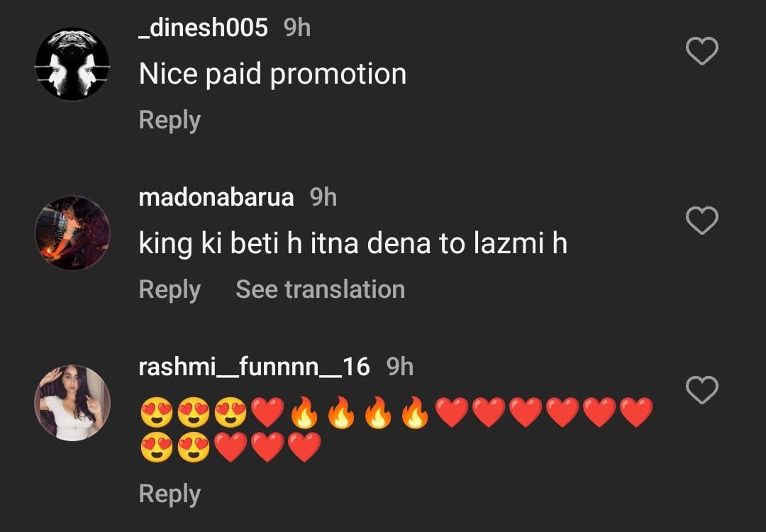Click the first row of emojis in rashmi's comment

pos(396,413)
